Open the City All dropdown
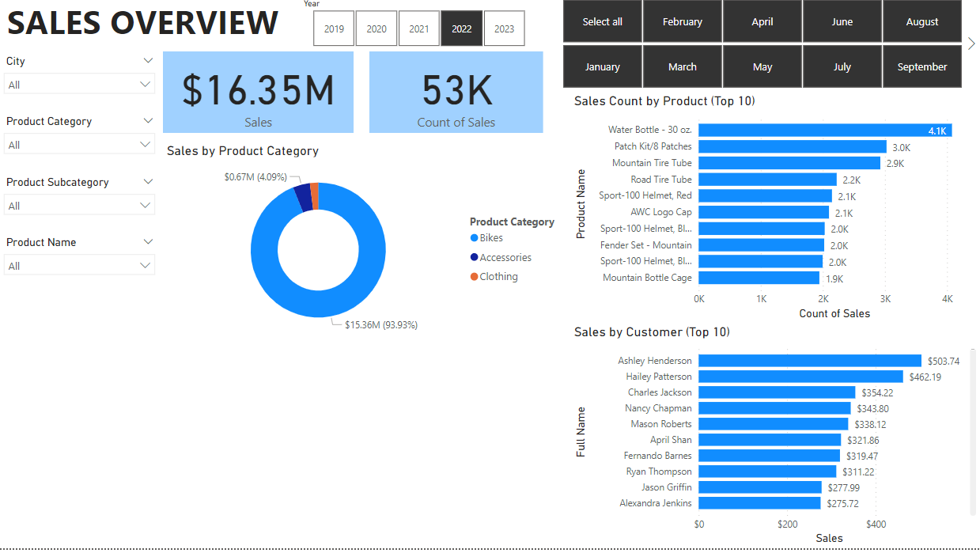The width and height of the screenshot is (980, 553). click(x=79, y=85)
